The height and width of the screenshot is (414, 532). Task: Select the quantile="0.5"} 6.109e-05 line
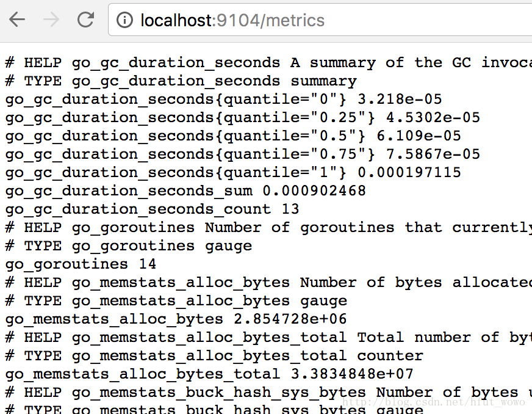(233, 137)
